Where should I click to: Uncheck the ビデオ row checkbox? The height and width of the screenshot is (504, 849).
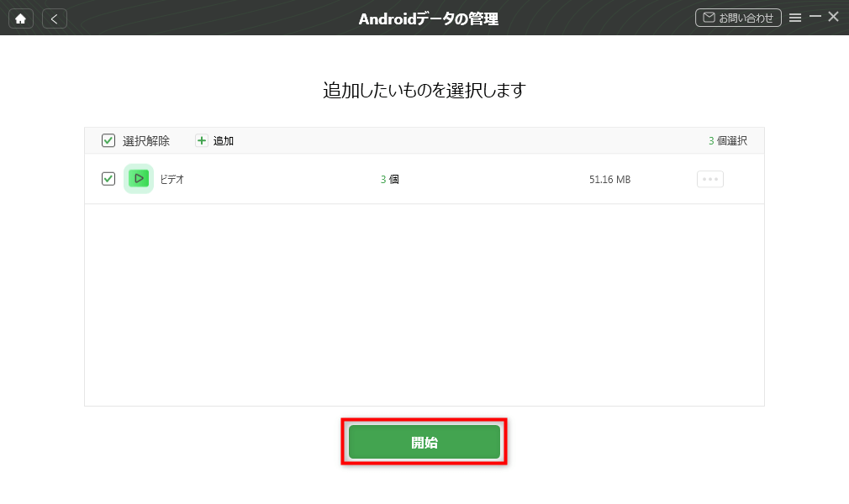click(x=108, y=179)
